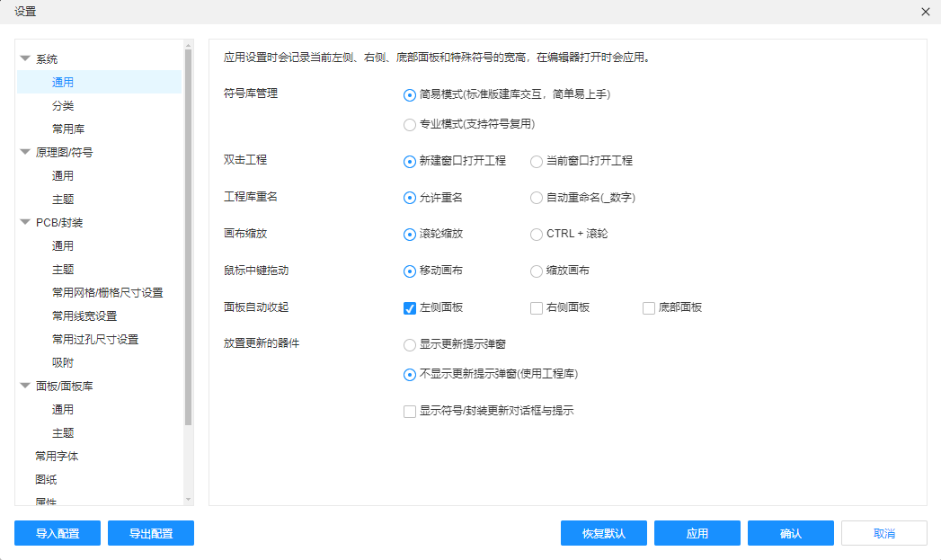Select 缩放画布 for middle-button drag
Viewport: 941px width, 560px height.
[x=537, y=271]
